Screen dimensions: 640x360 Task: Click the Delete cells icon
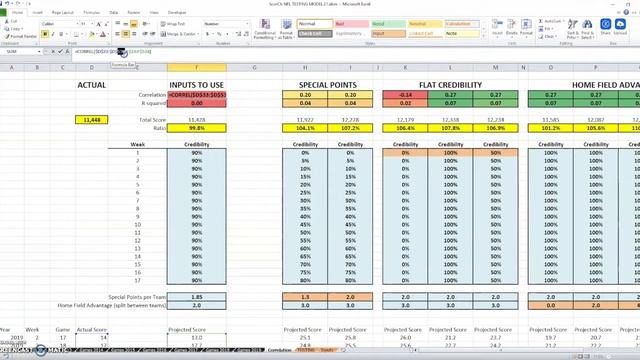pos(511,28)
